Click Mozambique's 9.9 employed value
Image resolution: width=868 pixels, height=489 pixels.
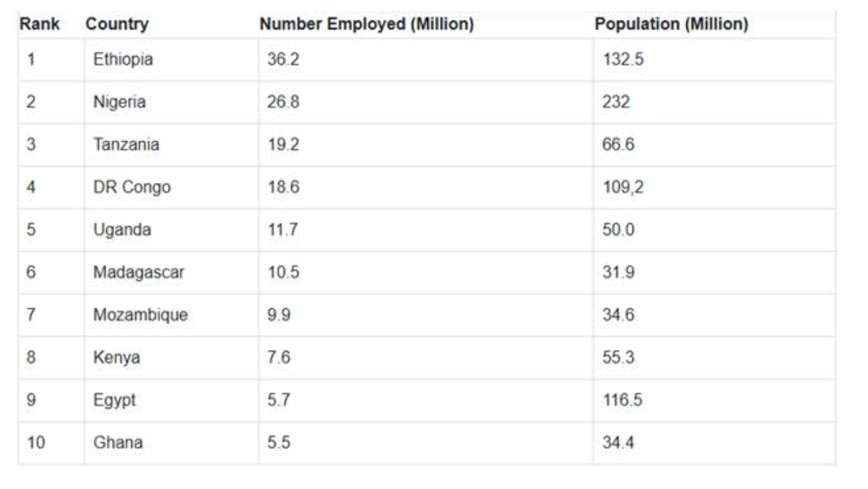click(279, 315)
